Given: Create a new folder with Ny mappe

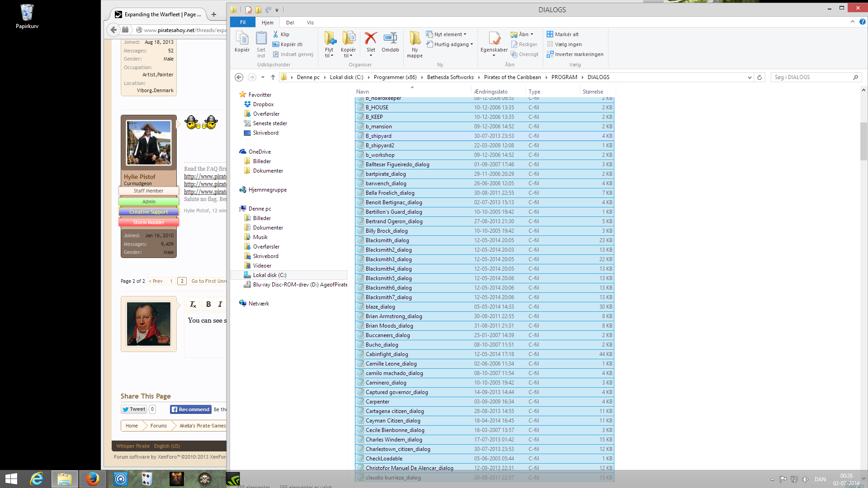Looking at the screenshot, I should click(415, 44).
